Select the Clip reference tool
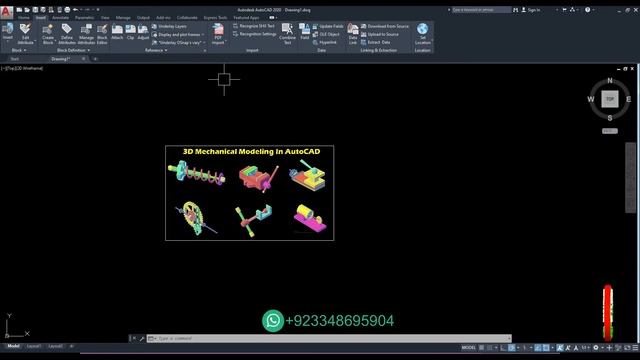This screenshot has width=640, height=360. tap(130, 32)
